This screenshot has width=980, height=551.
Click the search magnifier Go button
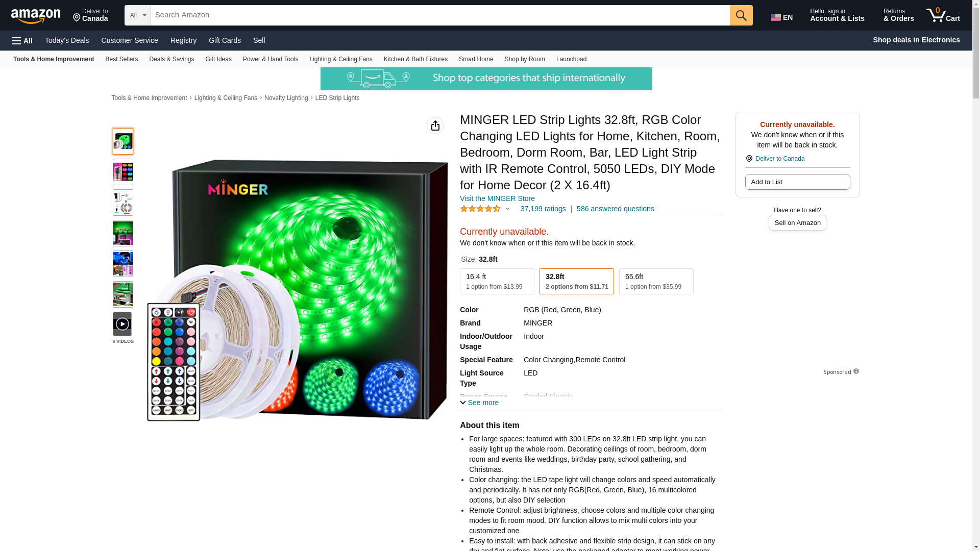click(x=741, y=15)
